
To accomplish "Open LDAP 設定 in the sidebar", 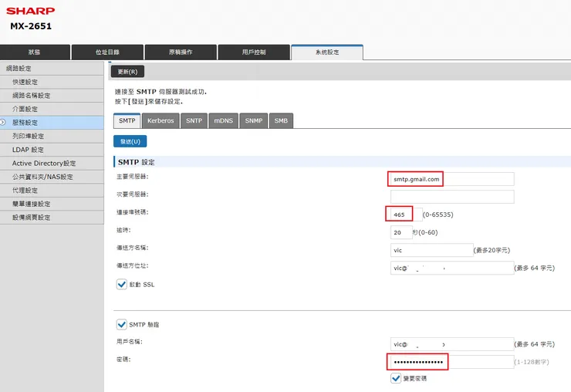I will click(52, 150).
